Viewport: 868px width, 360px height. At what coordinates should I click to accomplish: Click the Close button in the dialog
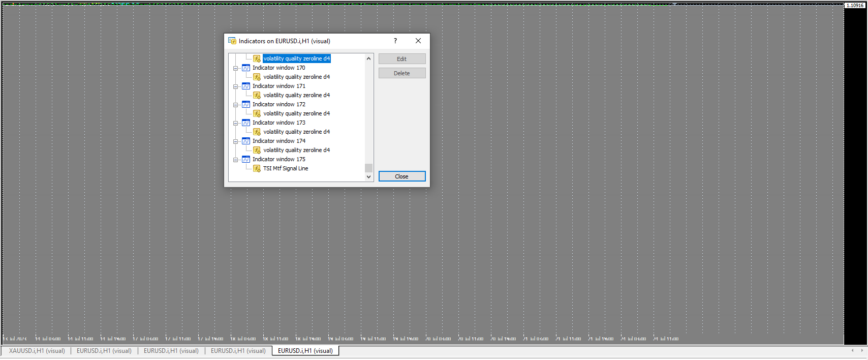[402, 176]
